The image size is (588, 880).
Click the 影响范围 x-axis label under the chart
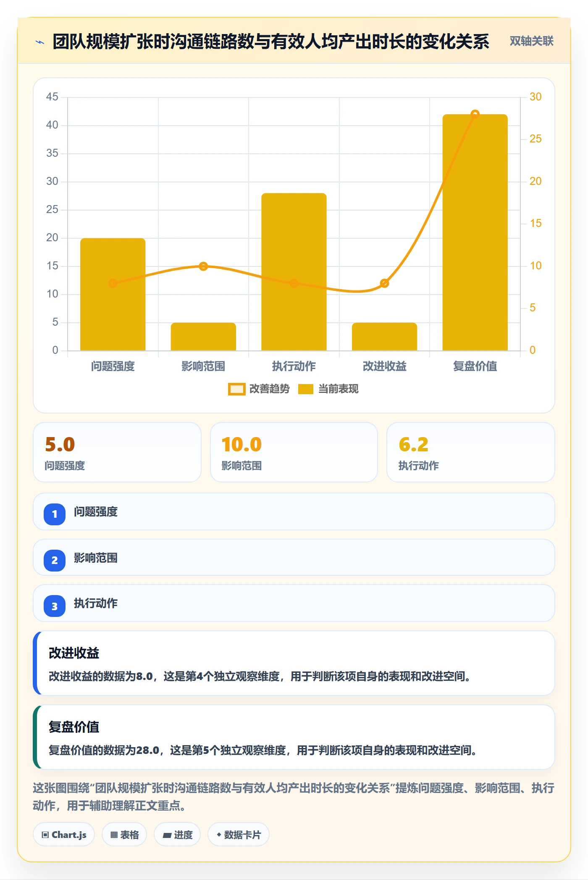(x=203, y=366)
